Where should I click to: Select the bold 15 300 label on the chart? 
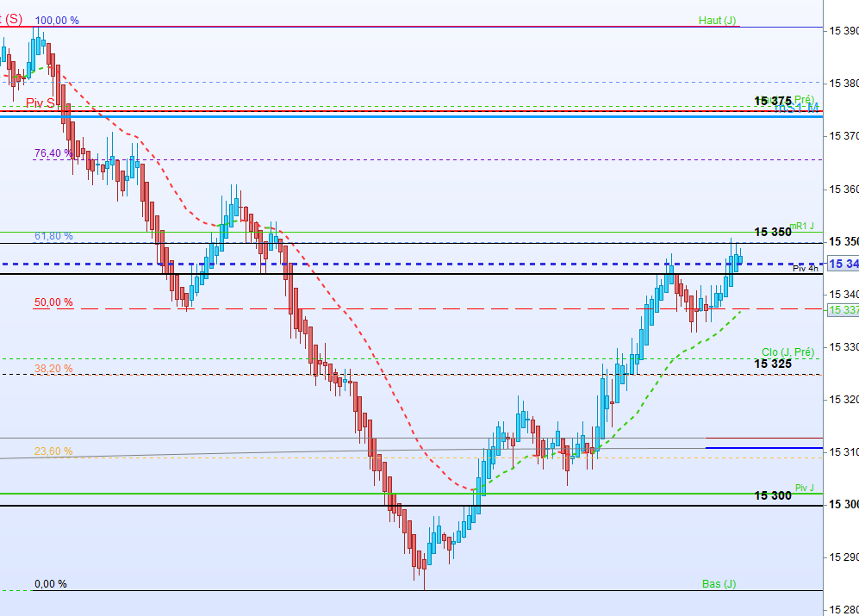pos(773,495)
